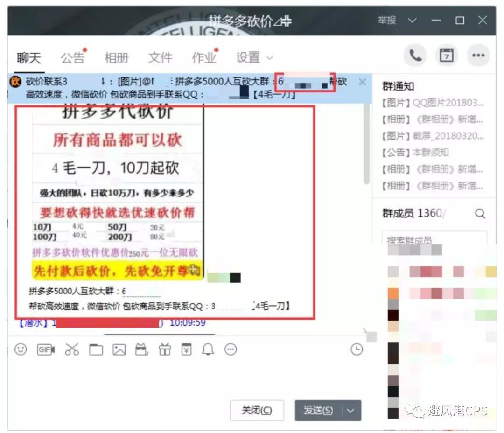The height and width of the screenshot is (433, 504).
Task: Click the 举报 report link
Action: click(387, 20)
